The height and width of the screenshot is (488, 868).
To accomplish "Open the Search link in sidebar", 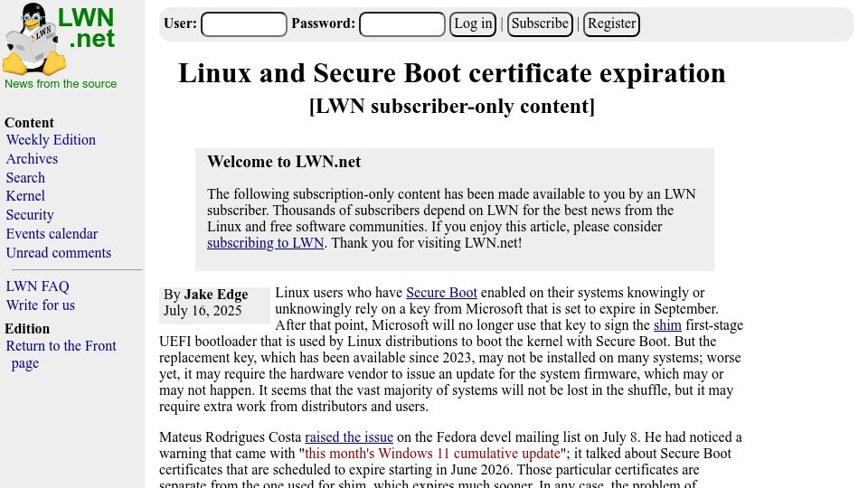I will click(25, 178).
